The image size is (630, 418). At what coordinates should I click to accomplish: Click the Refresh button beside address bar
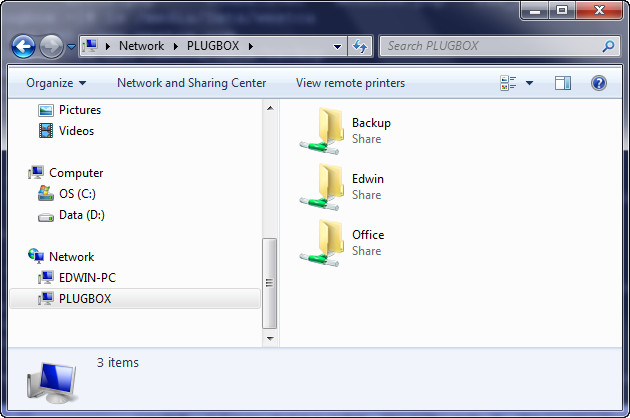[360, 46]
